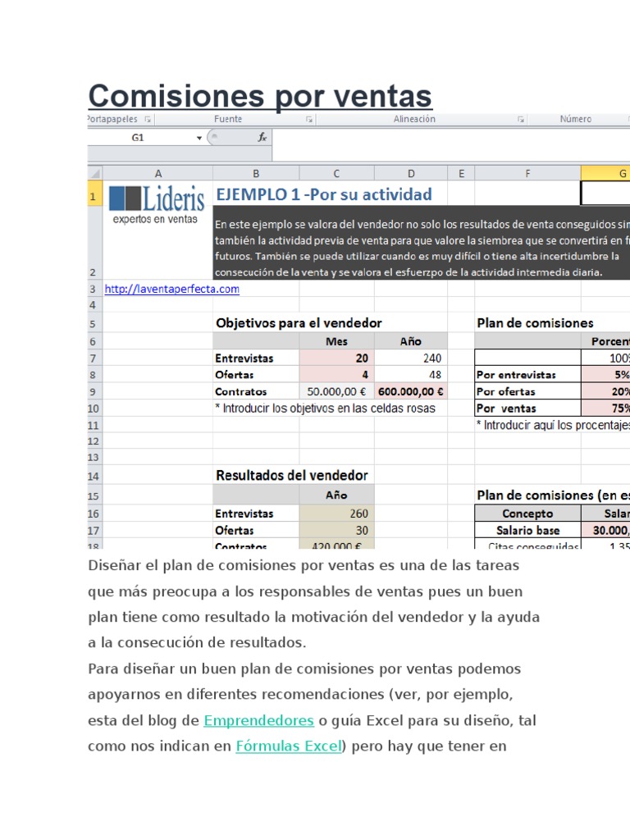Select row 10 header
Viewport: 630px width, 840px height.
[95, 409]
